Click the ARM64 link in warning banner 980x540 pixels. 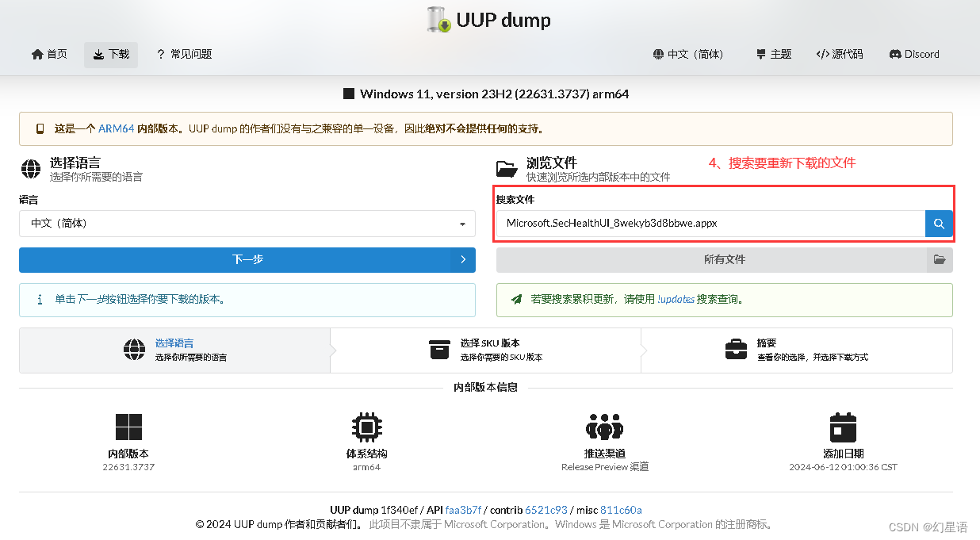(x=116, y=128)
